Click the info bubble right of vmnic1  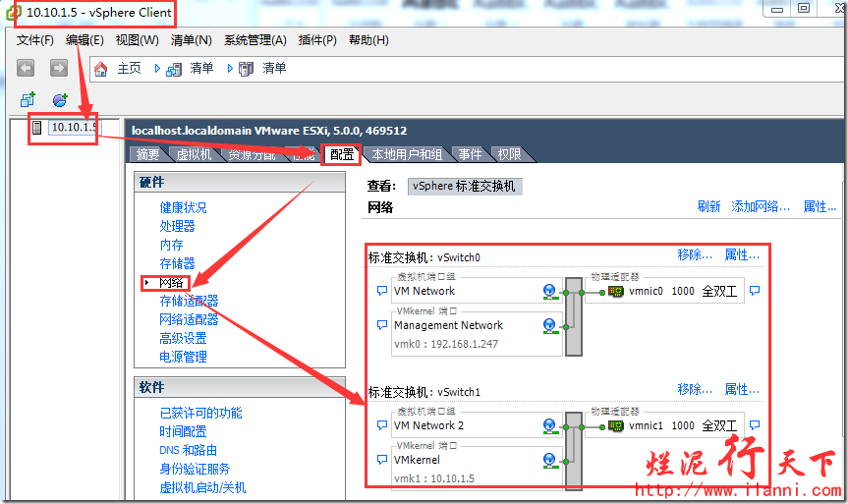pos(755,425)
